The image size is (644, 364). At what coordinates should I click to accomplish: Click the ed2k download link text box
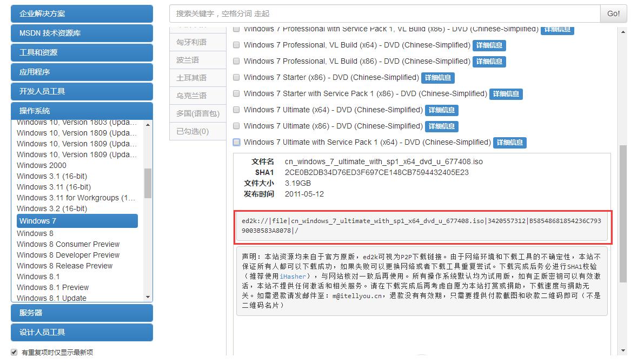[x=422, y=226]
